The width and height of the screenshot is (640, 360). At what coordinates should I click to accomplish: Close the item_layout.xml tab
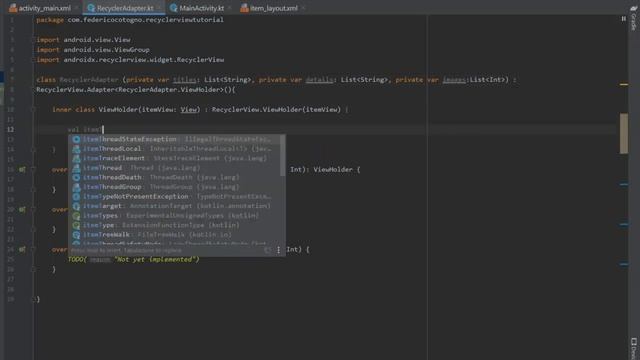coord(303,8)
